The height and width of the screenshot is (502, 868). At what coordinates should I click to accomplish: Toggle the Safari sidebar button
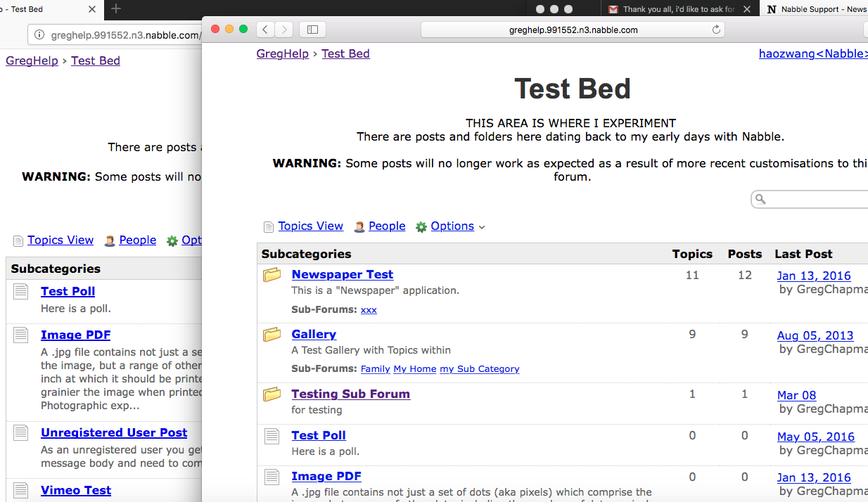click(x=312, y=30)
